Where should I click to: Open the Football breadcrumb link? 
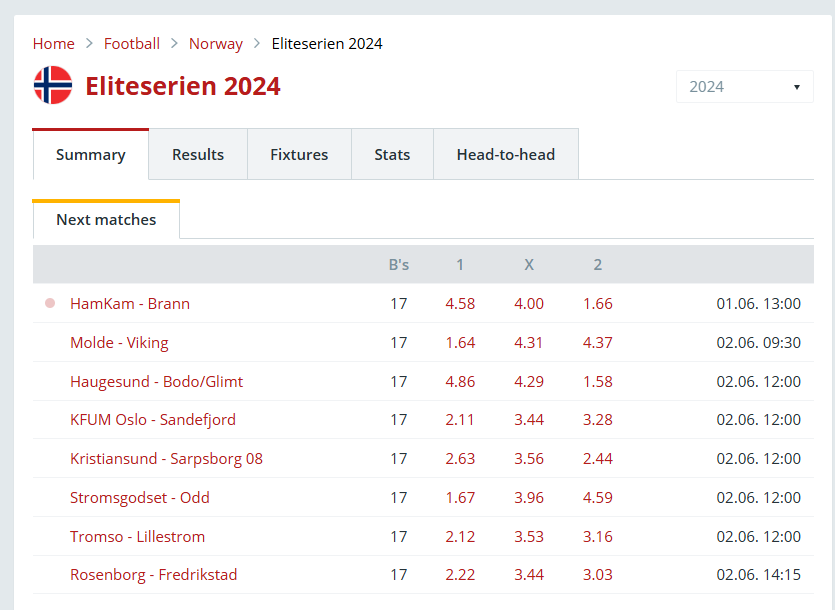pos(132,44)
